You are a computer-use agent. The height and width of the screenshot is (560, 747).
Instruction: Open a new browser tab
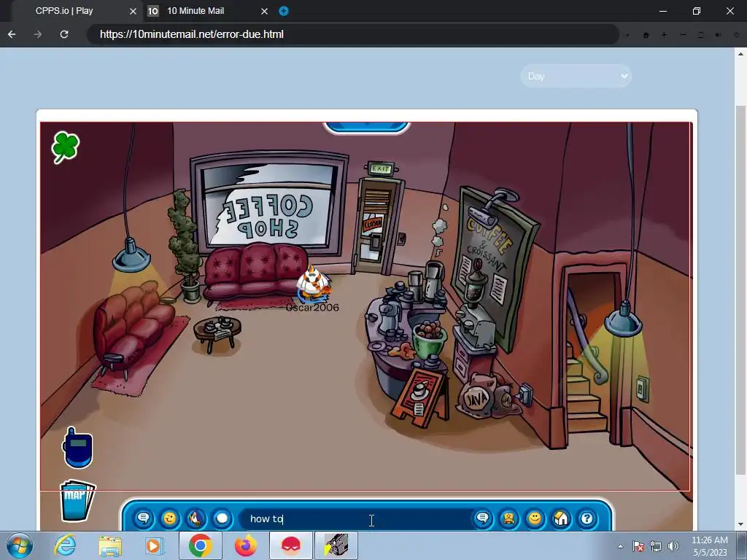pos(284,11)
